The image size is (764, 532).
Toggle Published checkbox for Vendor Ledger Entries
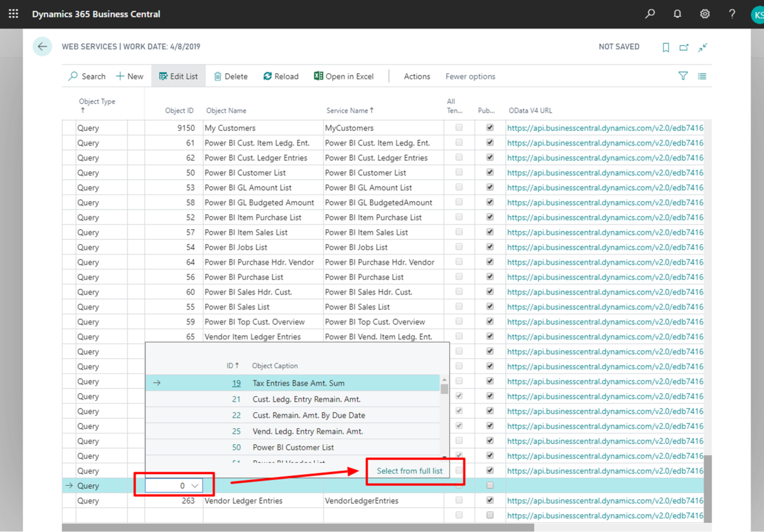click(x=490, y=501)
